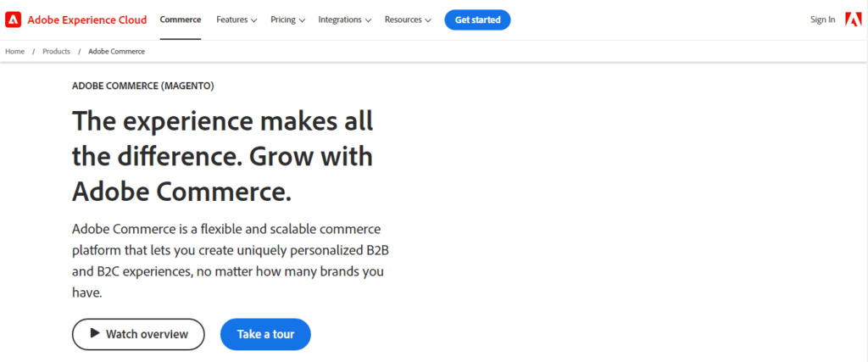Open the Resources dropdown menu

pyautogui.click(x=408, y=20)
